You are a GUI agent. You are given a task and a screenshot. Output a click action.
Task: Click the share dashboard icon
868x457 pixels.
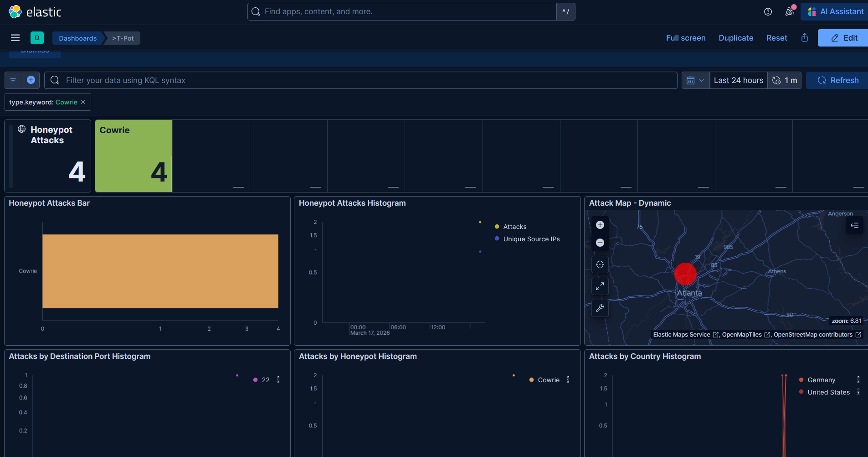pos(805,38)
